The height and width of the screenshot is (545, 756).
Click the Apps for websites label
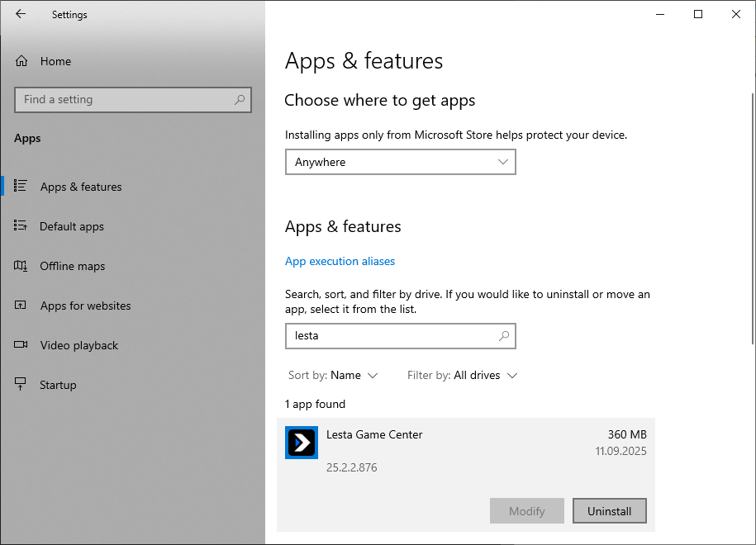tap(85, 306)
